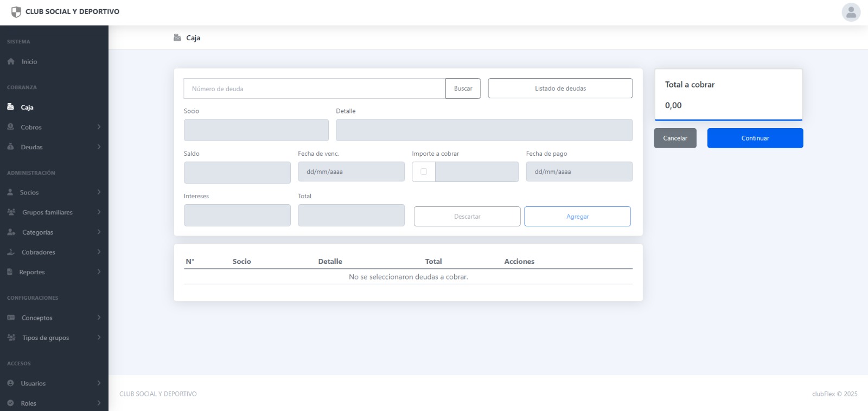Expand the Socios submenu arrow
The image size is (868, 411).
tap(99, 192)
